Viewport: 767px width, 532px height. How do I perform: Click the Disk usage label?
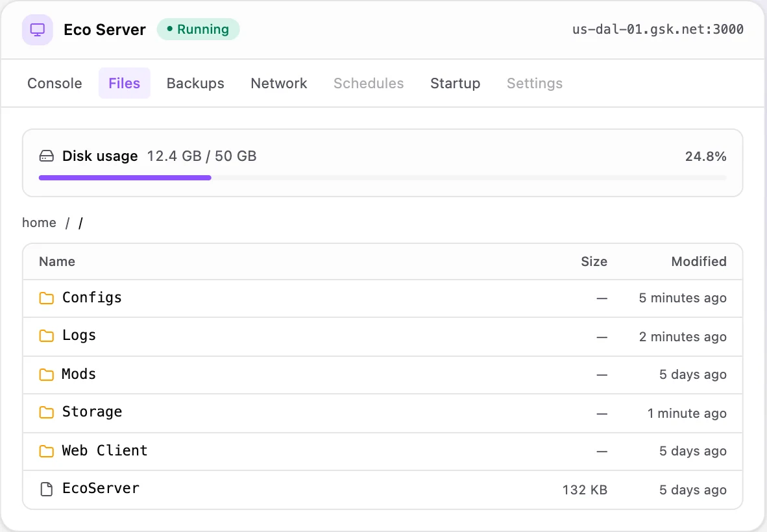click(x=100, y=156)
